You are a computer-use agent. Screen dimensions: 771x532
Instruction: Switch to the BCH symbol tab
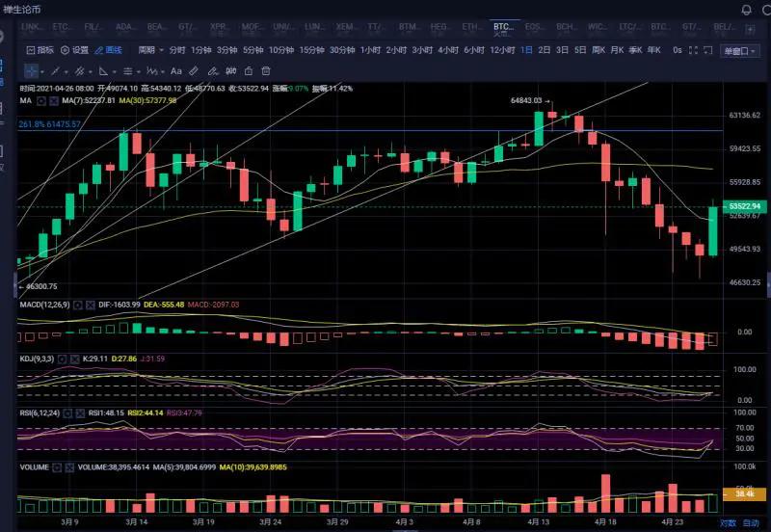click(566, 29)
